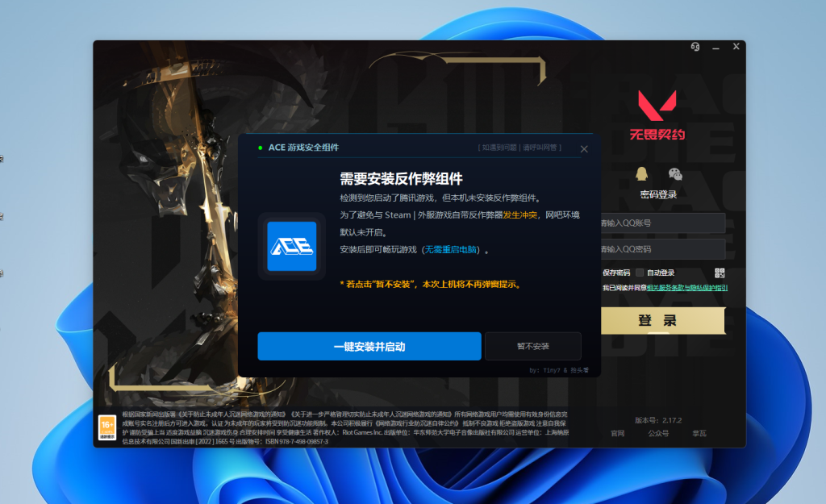Close the ACE 游戏安全组件 dialog
Viewport: 826px width, 504px height.
pos(584,149)
